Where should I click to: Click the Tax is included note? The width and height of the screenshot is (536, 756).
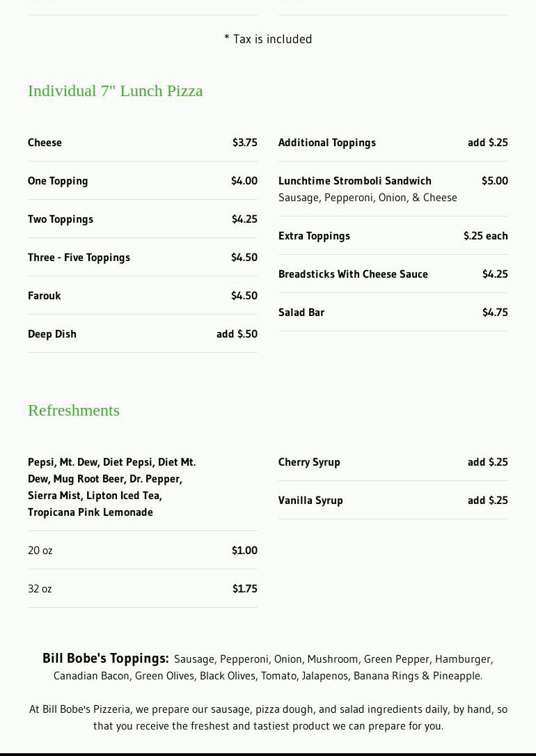(268, 39)
